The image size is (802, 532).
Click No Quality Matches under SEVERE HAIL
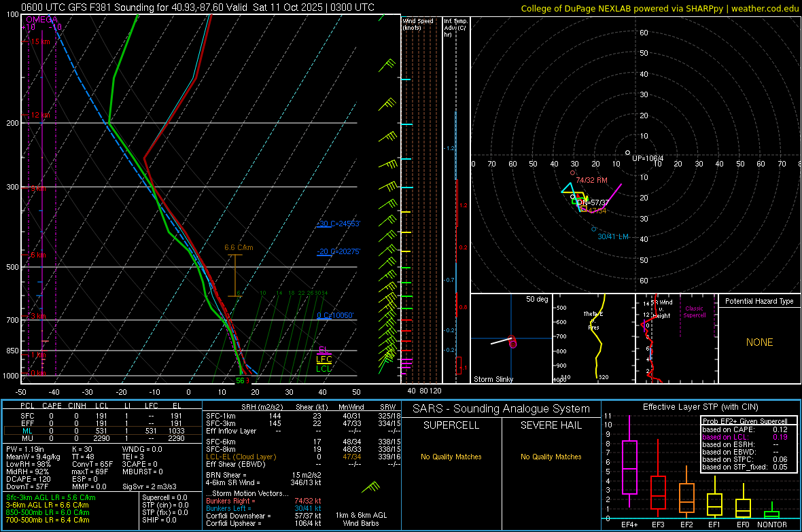pos(551,457)
